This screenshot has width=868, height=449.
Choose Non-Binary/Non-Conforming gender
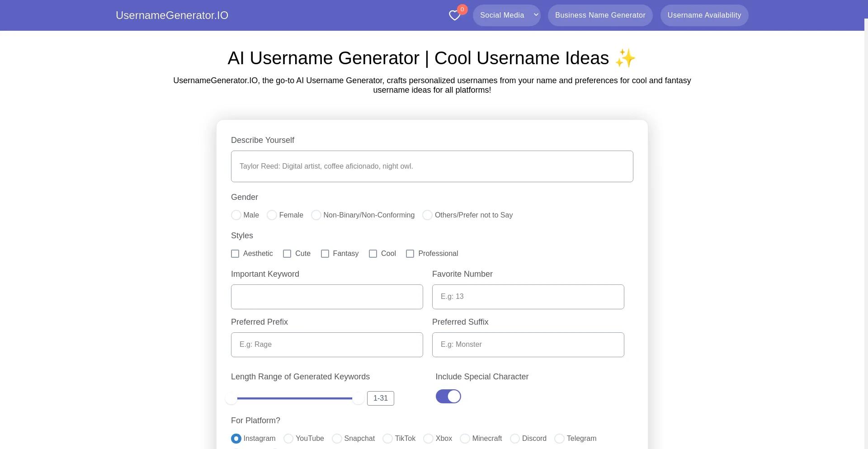click(x=316, y=215)
